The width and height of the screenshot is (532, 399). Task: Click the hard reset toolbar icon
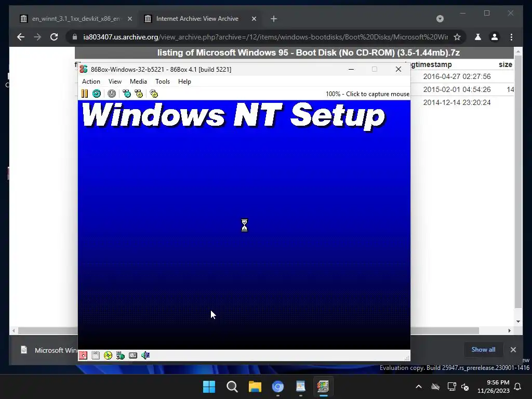97,94
